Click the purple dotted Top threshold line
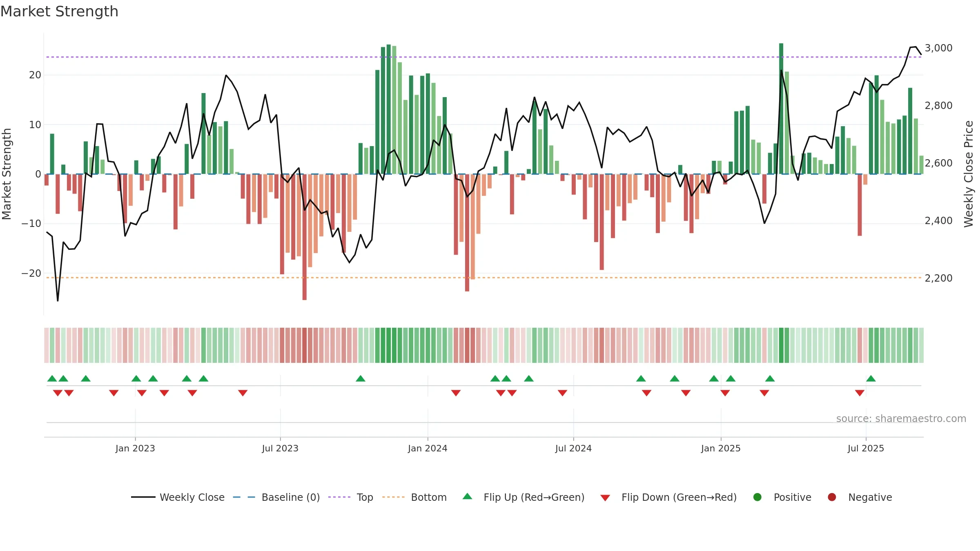The height and width of the screenshot is (551, 980). tap(484, 57)
